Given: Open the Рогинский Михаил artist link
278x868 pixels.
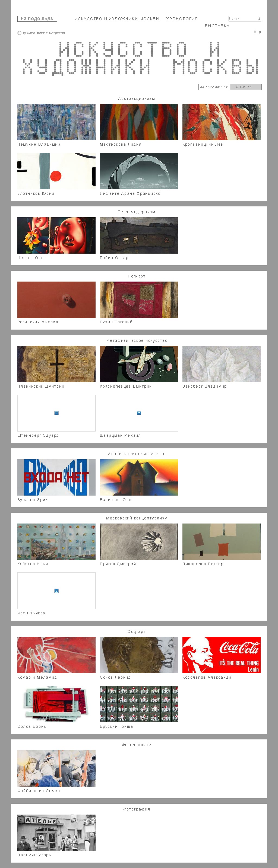Looking at the screenshot, I should (x=38, y=322).
